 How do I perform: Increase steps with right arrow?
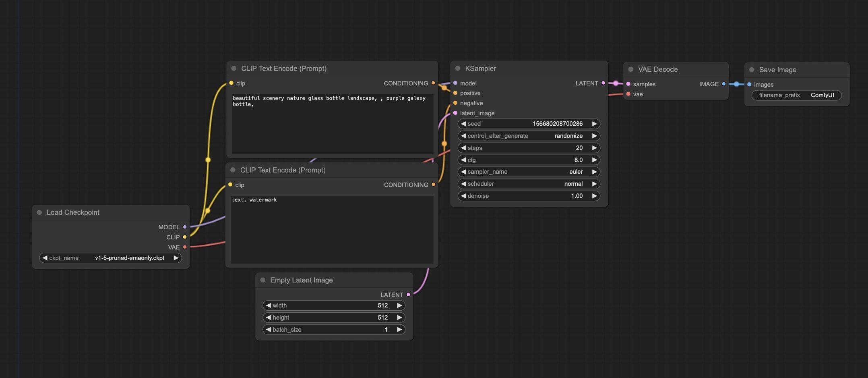click(594, 148)
